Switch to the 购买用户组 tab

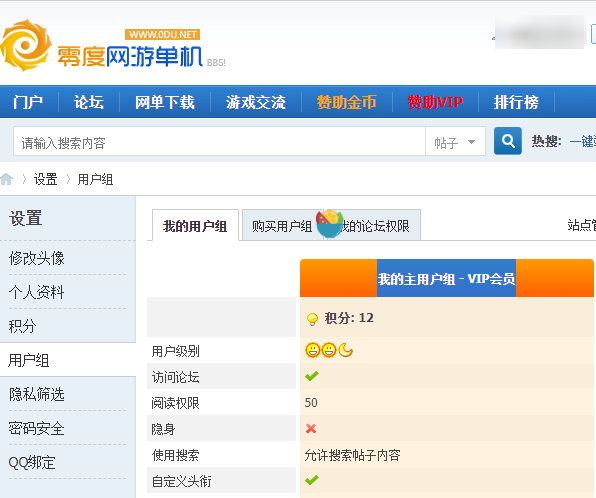coord(282,225)
